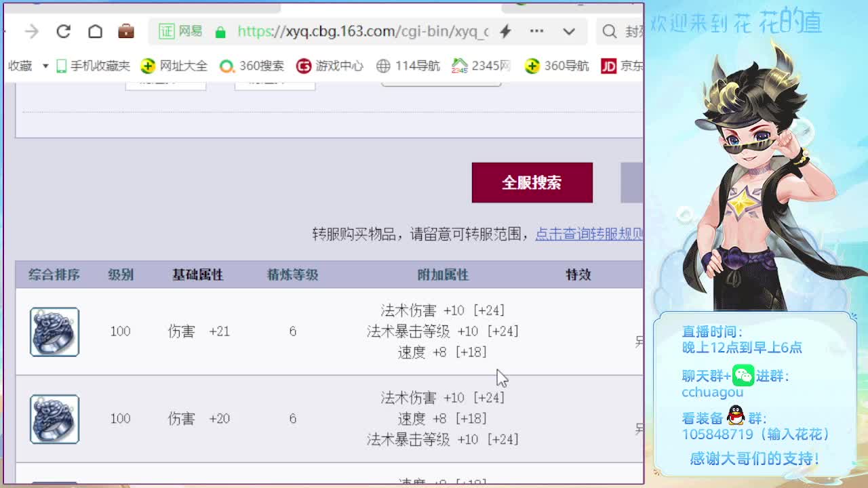Open the three-dot address bar menu

[x=536, y=31]
